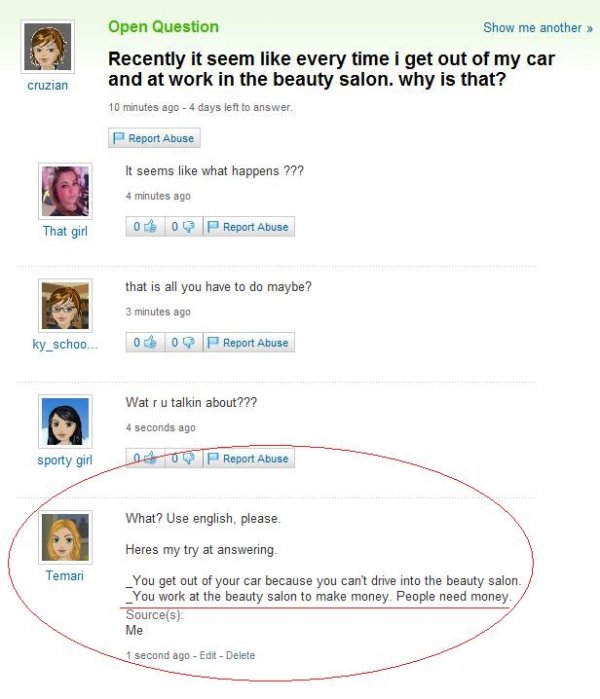Open ky_schoo... username link
600x699 pixels.
(x=65, y=344)
